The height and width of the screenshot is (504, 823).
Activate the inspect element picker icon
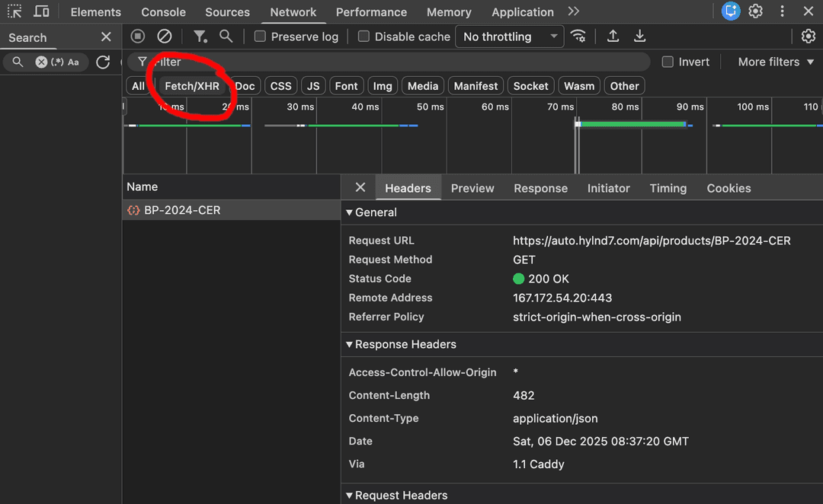[x=14, y=11]
